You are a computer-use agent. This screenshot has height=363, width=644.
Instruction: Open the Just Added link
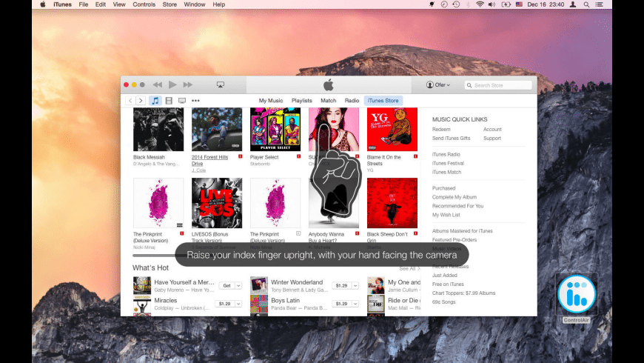444,276
